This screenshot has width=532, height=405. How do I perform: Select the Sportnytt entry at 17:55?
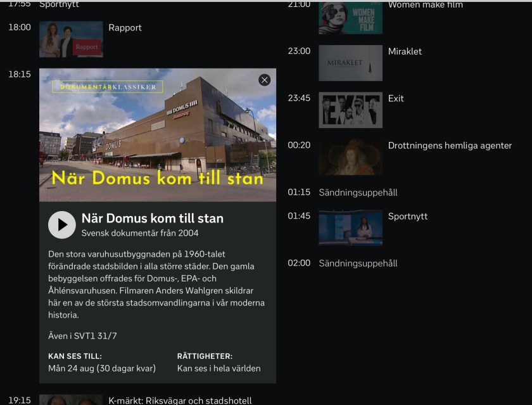click(x=59, y=4)
